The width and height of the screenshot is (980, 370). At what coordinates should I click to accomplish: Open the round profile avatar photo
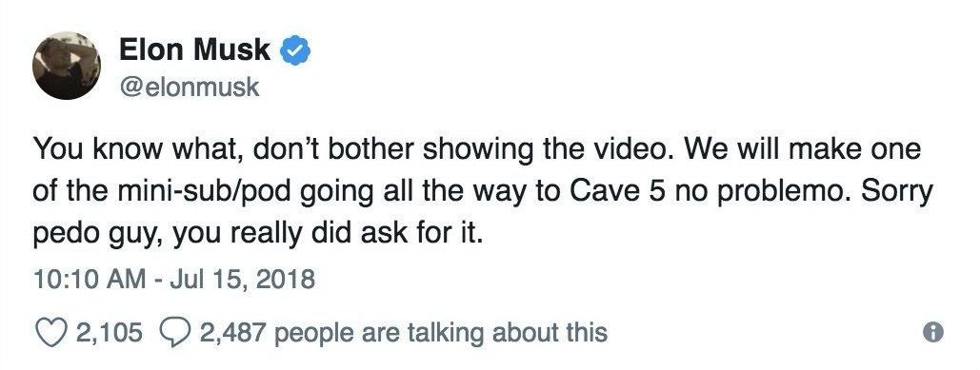[67, 66]
